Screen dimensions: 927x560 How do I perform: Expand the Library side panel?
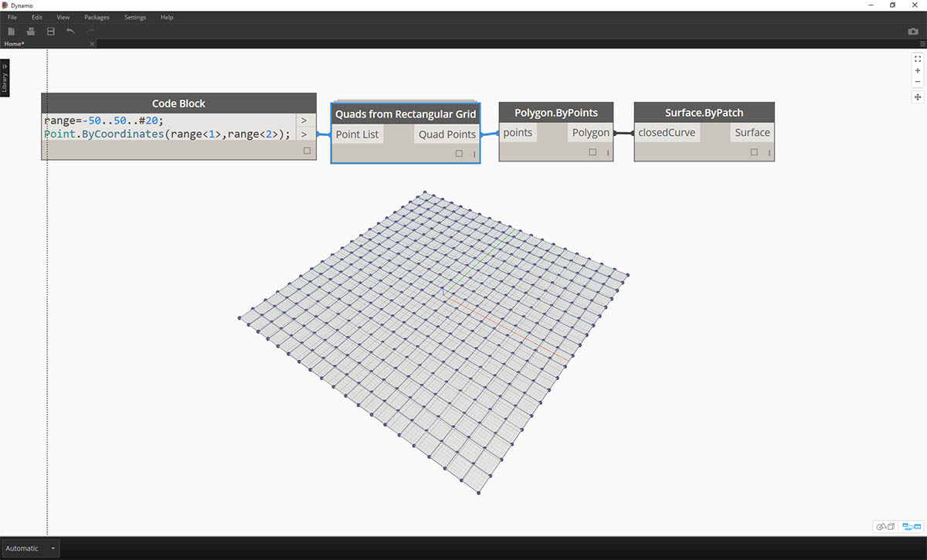[5, 79]
